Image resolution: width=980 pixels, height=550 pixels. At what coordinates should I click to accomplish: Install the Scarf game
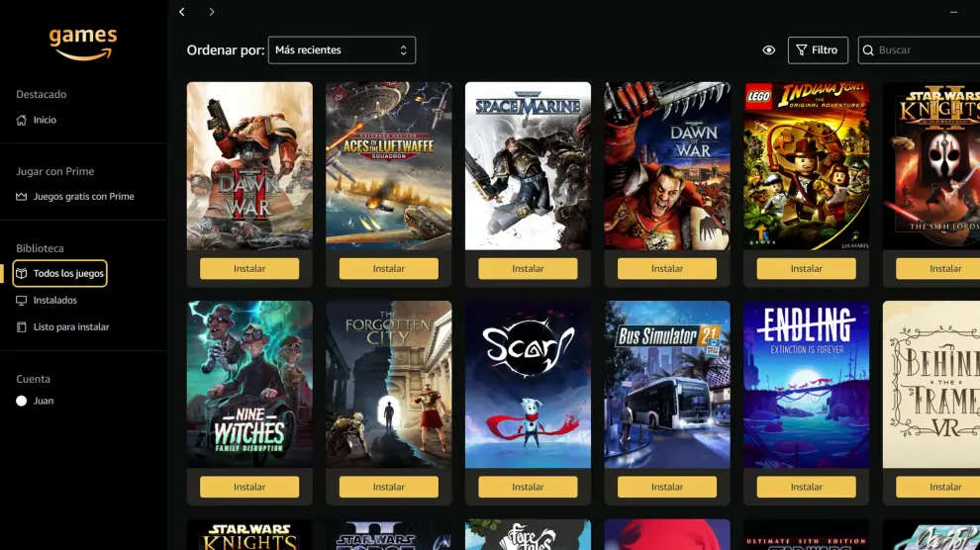pos(528,487)
